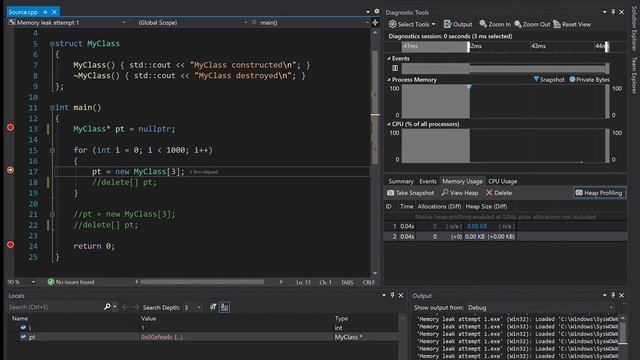Select the i variable row in Locals
This screenshot has width=640, height=360.
[202, 328]
